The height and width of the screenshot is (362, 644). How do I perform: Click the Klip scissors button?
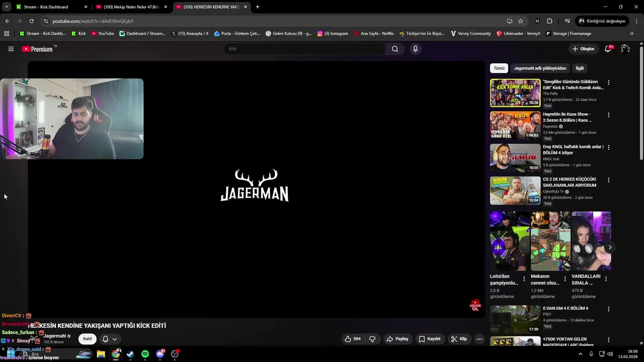(459, 339)
